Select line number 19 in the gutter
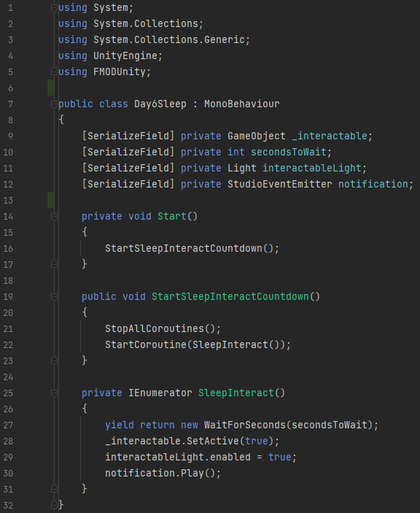 [x=8, y=297]
